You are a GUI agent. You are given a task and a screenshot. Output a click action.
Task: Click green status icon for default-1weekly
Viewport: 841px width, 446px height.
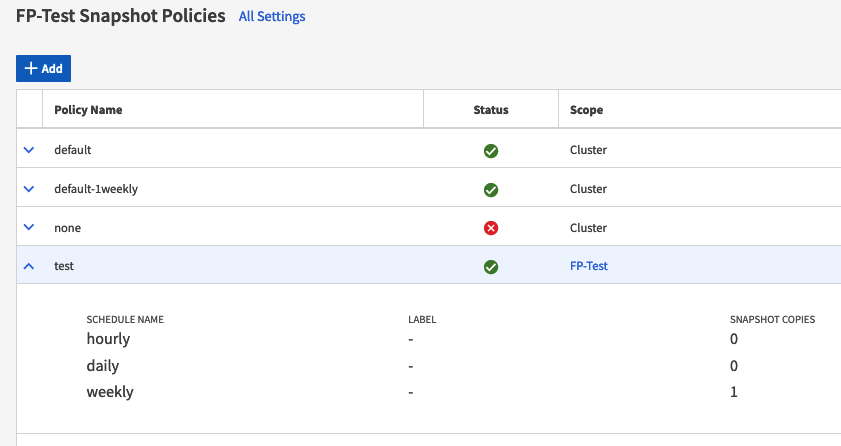click(491, 190)
